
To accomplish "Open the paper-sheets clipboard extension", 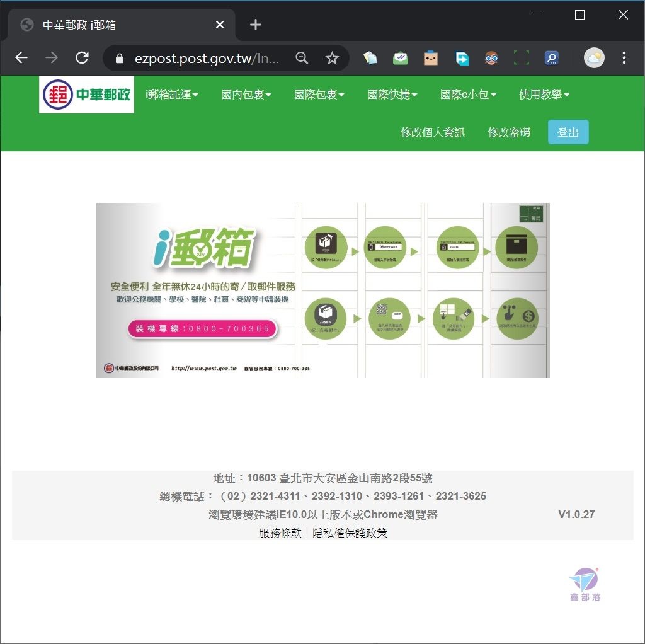I will [x=370, y=58].
